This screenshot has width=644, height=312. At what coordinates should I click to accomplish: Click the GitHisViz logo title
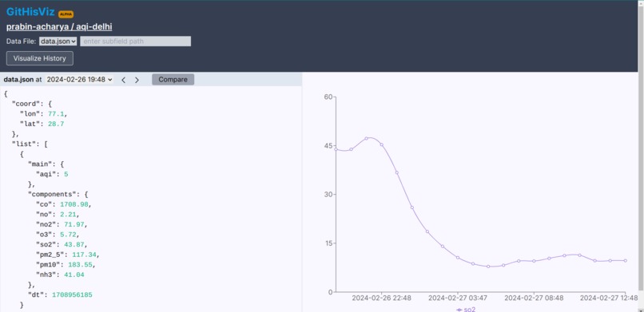(x=30, y=12)
